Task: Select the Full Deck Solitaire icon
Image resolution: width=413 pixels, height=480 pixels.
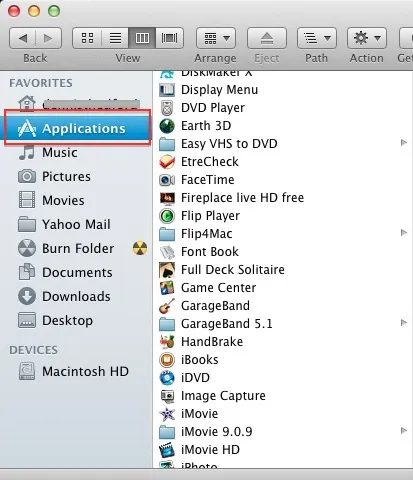Action: [167, 270]
